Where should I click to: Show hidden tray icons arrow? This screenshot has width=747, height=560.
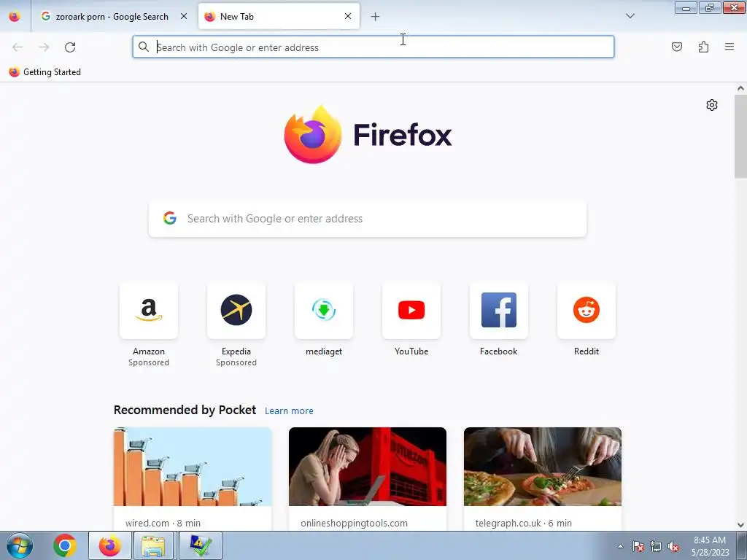tap(620, 546)
